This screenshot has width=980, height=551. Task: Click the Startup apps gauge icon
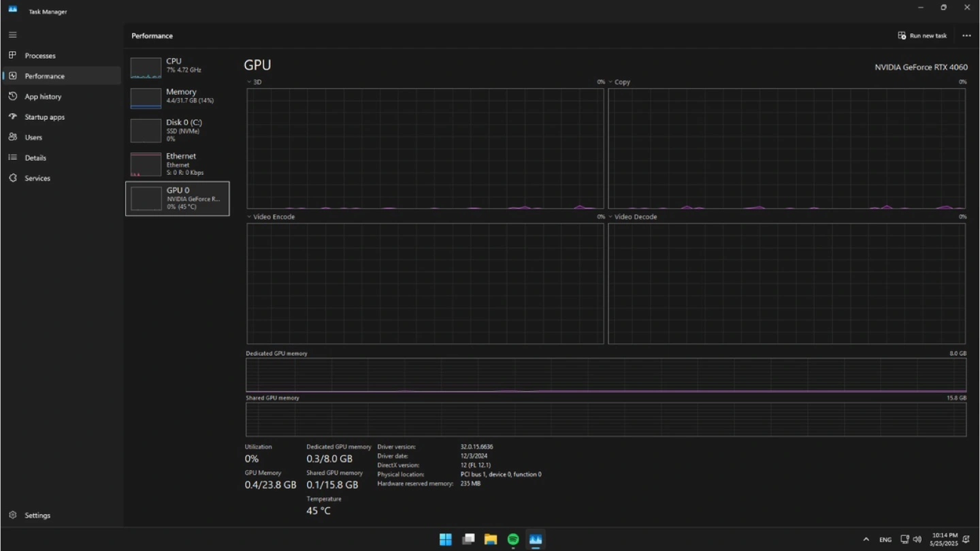click(x=12, y=116)
